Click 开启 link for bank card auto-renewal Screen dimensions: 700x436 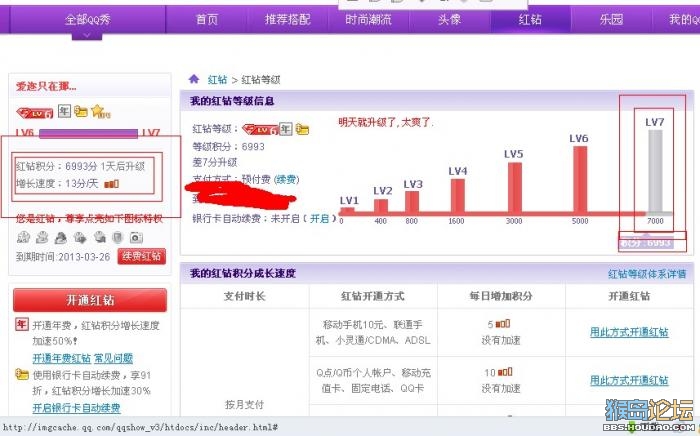click(320, 218)
